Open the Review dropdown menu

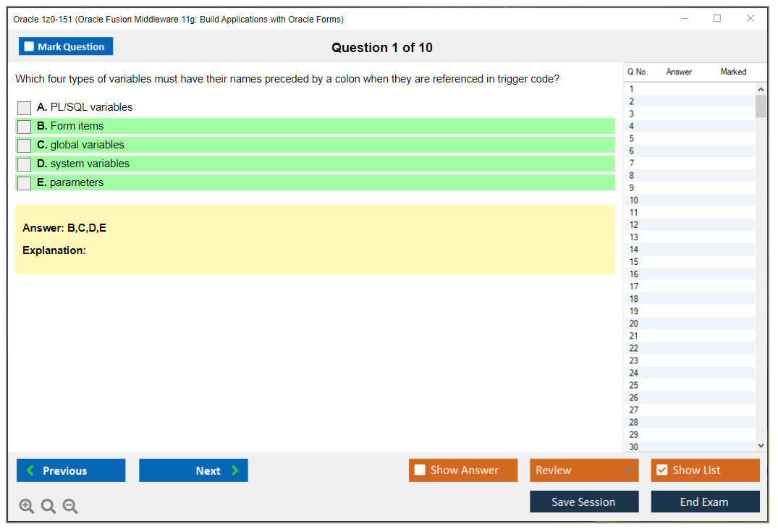(x=584, y=470)
